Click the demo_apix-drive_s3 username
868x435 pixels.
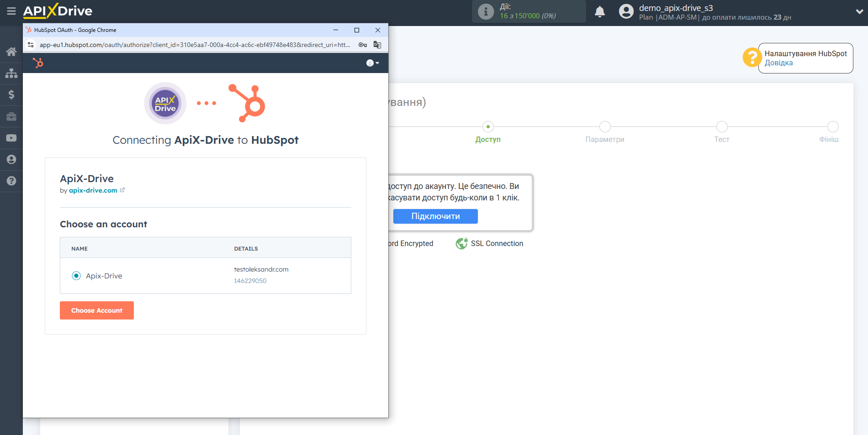tap(676, 8)
